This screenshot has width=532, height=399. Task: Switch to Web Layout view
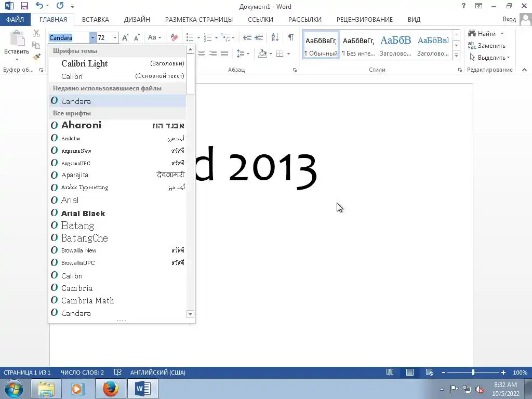[430, 372]
